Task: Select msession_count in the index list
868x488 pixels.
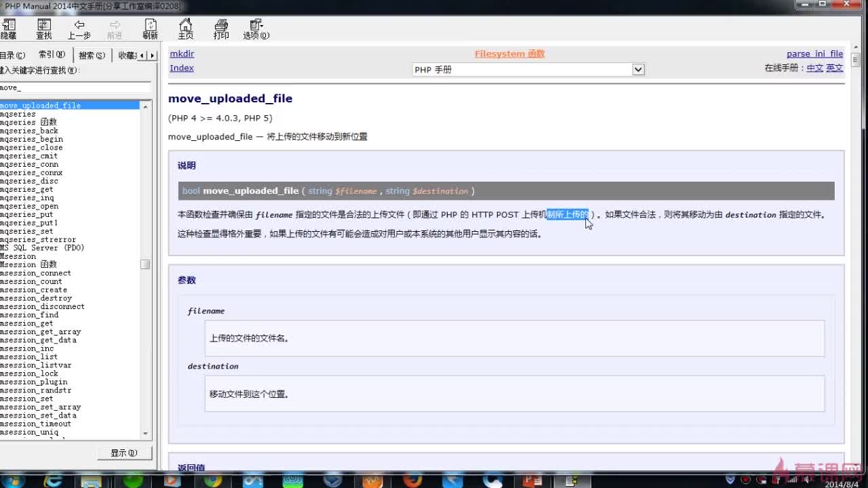Action: click(x=31, y=281)
